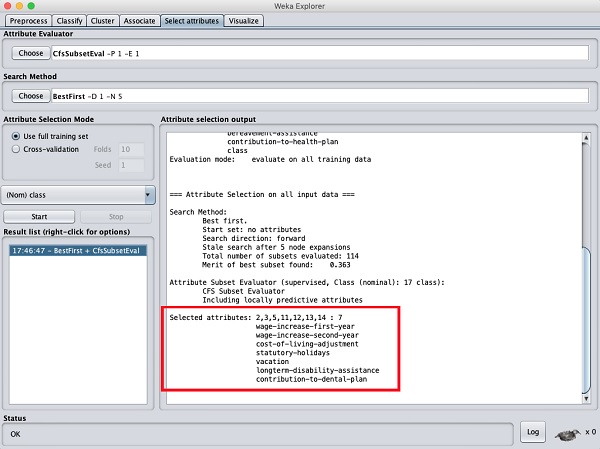Click Choose for Search Method
This screenshot has height=449, width=600.
[31, 96]
